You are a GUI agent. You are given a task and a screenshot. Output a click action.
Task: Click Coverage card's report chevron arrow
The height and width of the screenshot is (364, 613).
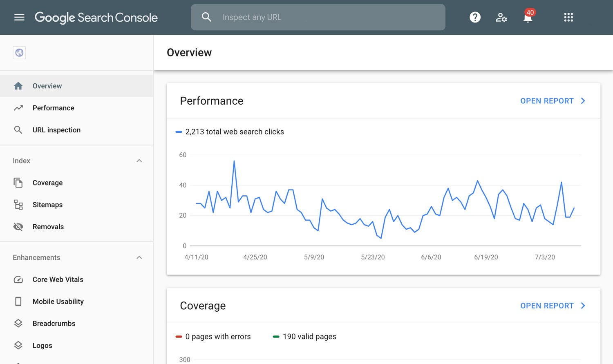(x=583, y=306)
